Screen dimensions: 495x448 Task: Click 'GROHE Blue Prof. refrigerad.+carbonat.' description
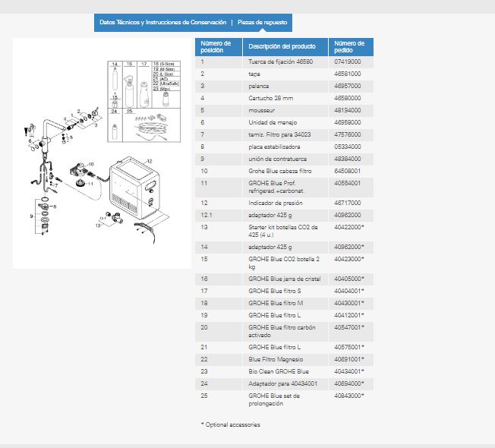[276, 188]
